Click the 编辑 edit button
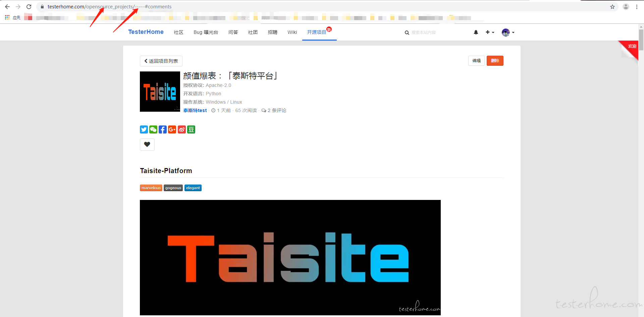644x317 pixels. pos(476,61)
